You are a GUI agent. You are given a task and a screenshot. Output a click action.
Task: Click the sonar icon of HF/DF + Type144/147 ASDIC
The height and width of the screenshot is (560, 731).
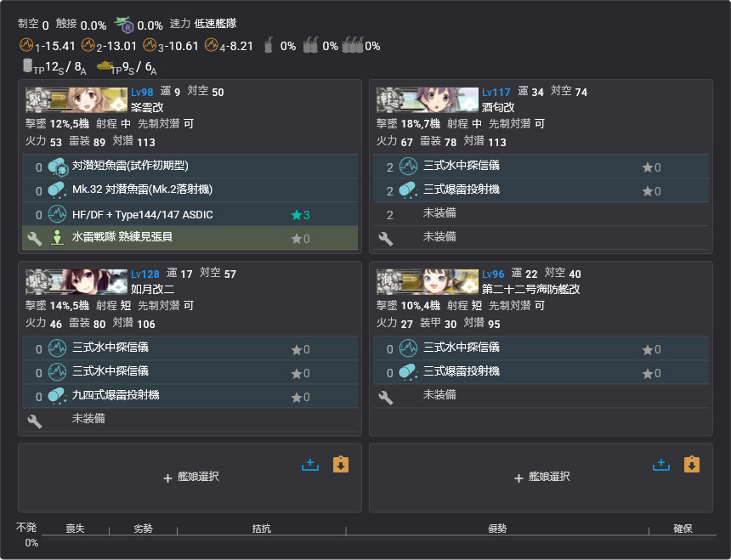pyautogui.click(x=58, y=214)
